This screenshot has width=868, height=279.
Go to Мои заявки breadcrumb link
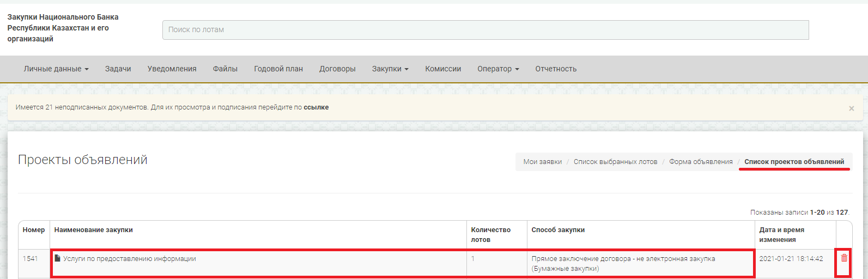pos(542,162)
